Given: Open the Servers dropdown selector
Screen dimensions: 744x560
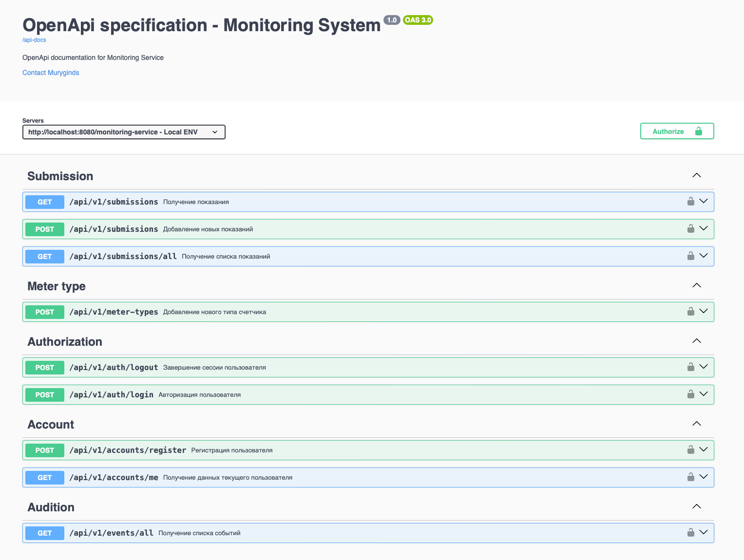Looking at the screenshot, I should click(124, 132).
